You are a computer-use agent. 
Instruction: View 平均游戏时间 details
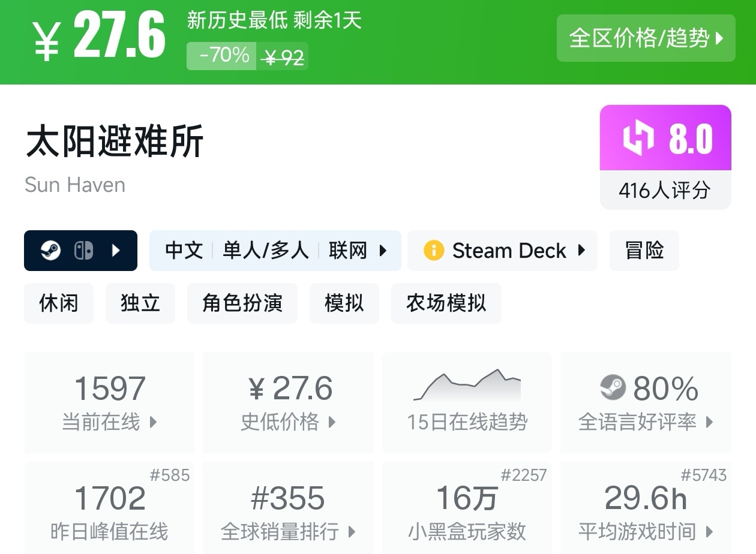point(646,510)
